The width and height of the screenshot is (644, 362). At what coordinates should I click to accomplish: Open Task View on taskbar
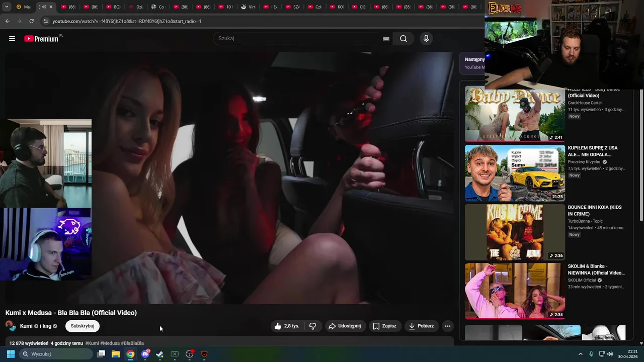(101, 354)
